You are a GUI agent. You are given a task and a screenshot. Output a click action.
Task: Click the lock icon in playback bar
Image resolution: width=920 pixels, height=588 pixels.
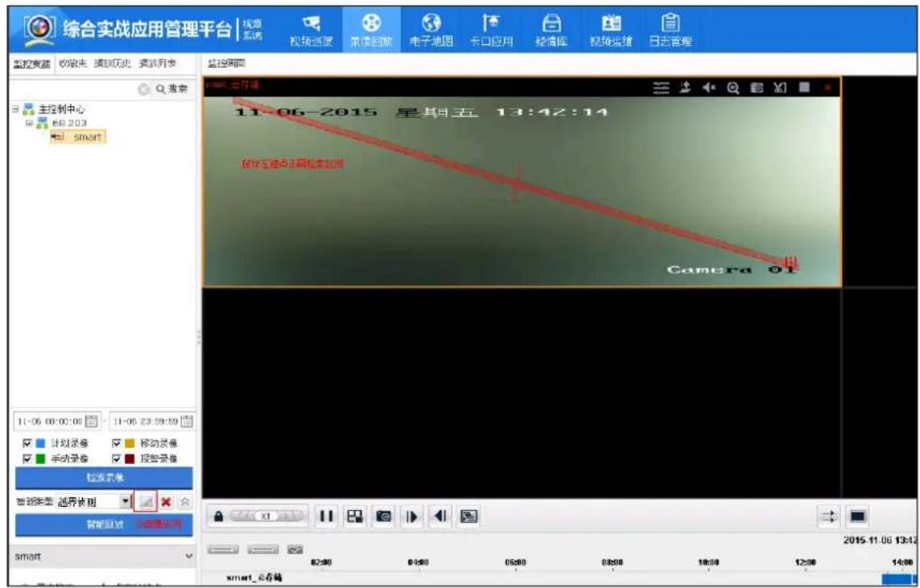coord(218,516)
